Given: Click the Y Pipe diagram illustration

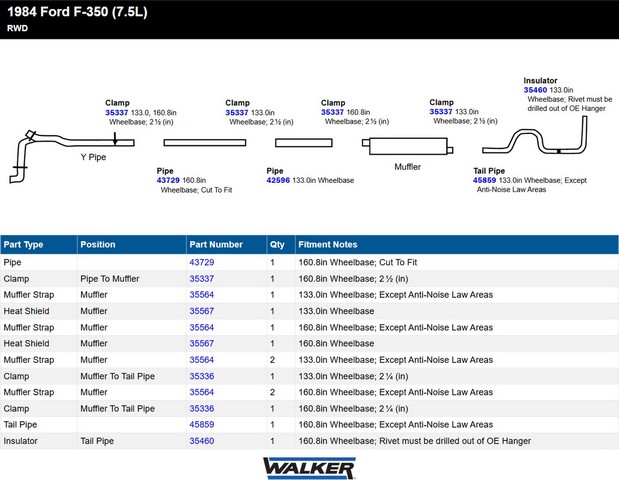Looking at the screenshot, I should point(71,156).
